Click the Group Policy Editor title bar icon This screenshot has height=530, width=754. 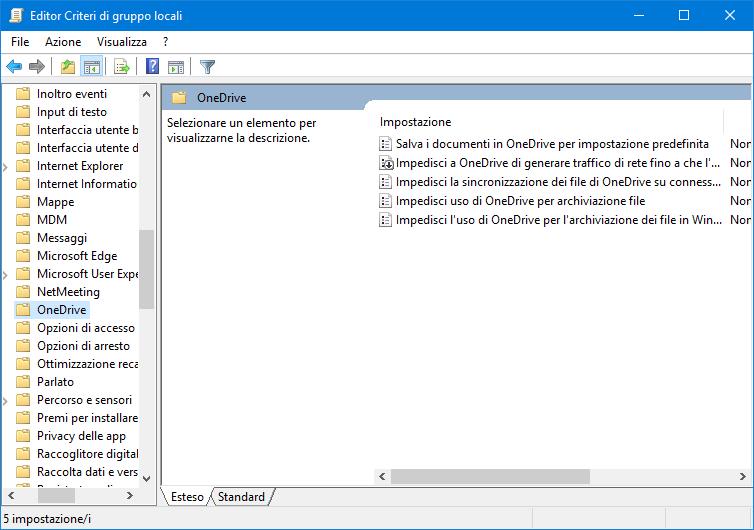point(16,15)
